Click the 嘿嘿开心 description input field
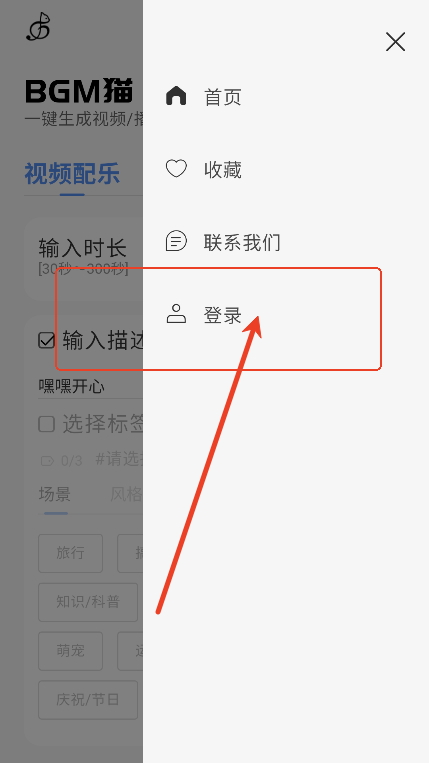Image resolution: width=429 pixels, height=763 pixels. [90, 387]
